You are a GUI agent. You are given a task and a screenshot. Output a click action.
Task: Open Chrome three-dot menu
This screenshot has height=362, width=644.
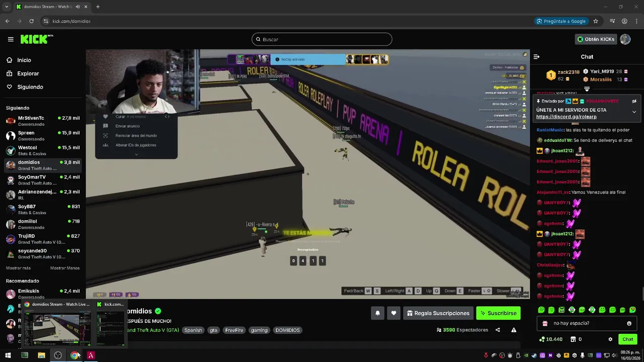pos(636,21)
